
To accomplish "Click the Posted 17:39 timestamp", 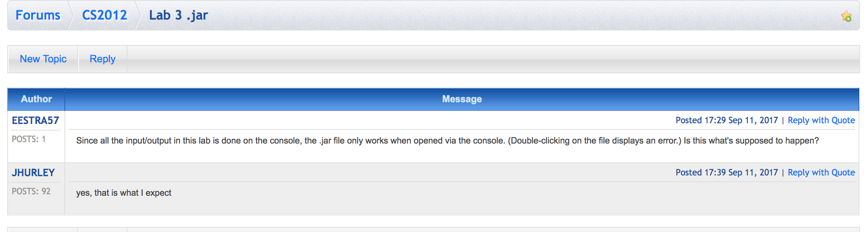I will click(x=726, y=173).
